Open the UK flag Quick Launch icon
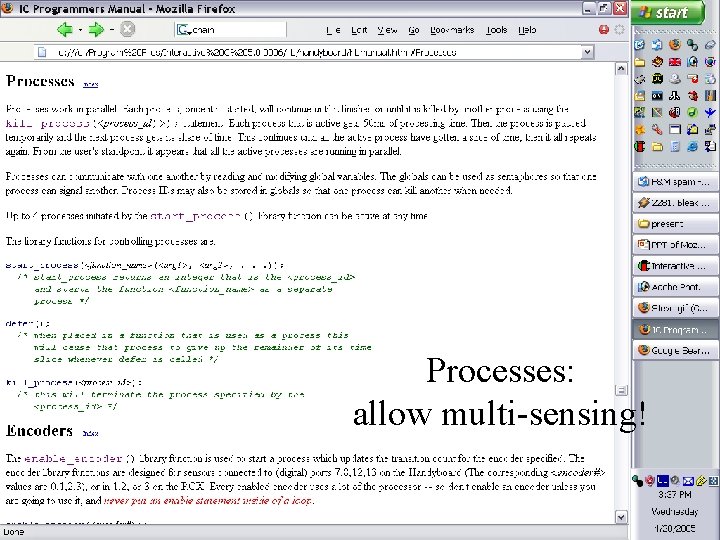This screenshot has width=720, height=540. coord(675,62)
